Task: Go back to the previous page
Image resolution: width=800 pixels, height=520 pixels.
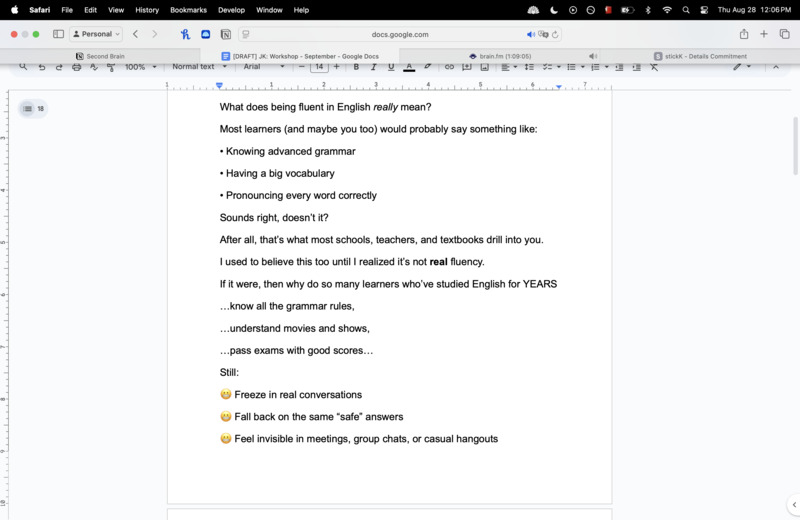Action: click(135, 34)
